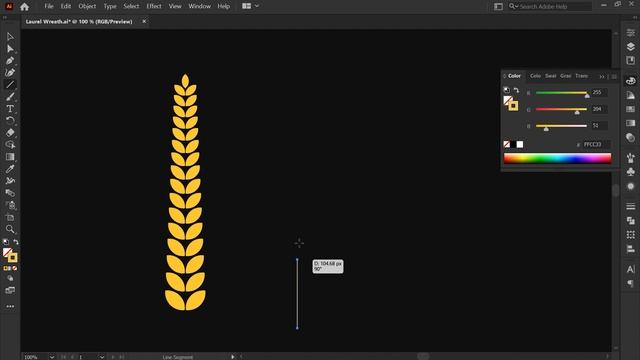
Task: Open the Help menu
Action: click(224, 6)
